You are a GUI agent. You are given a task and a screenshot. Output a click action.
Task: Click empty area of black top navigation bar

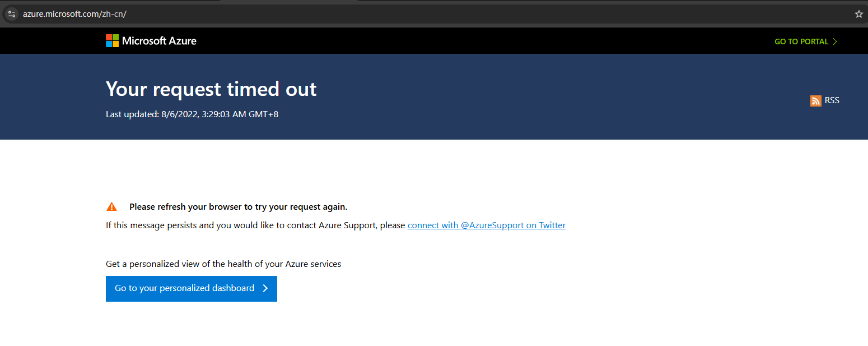pyautogui.click(x=476, y=40)
